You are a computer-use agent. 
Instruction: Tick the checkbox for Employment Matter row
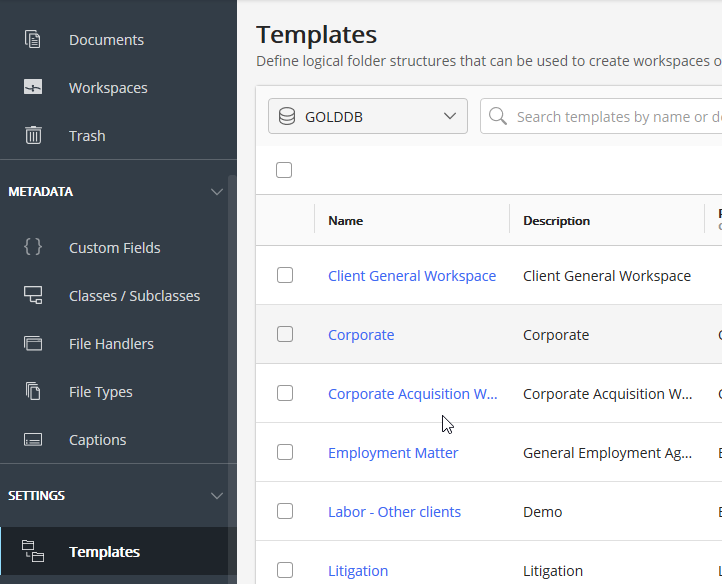[x=285, y=452]
